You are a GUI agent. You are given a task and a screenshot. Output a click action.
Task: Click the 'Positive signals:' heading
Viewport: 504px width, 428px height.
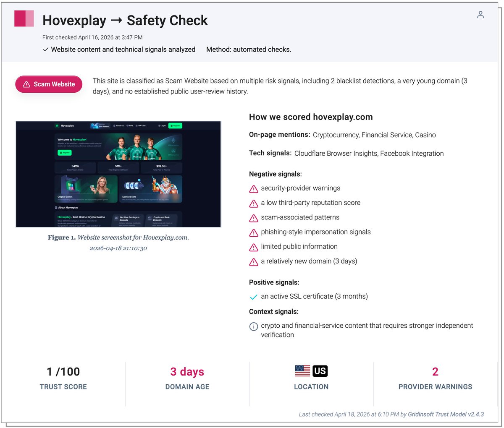274,282
